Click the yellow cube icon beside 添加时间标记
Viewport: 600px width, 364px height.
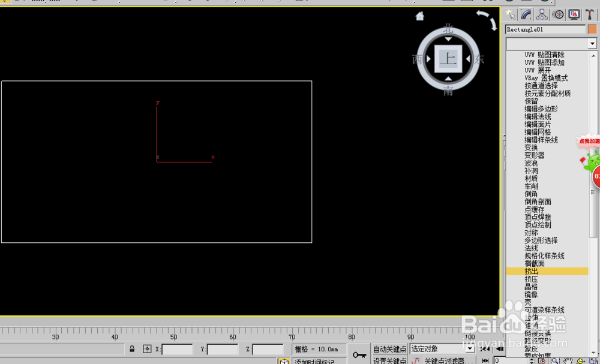[284, 361]
